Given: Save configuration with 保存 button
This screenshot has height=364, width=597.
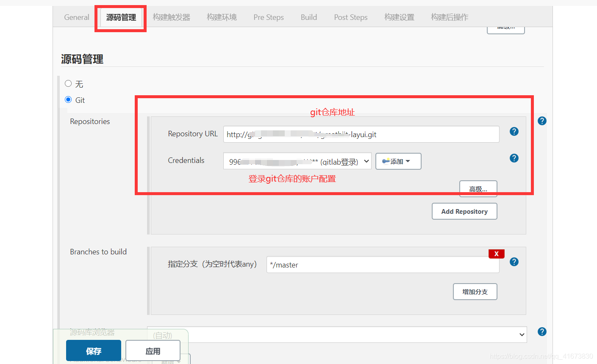Looking at the screenshot, I should tap(94, 351).
